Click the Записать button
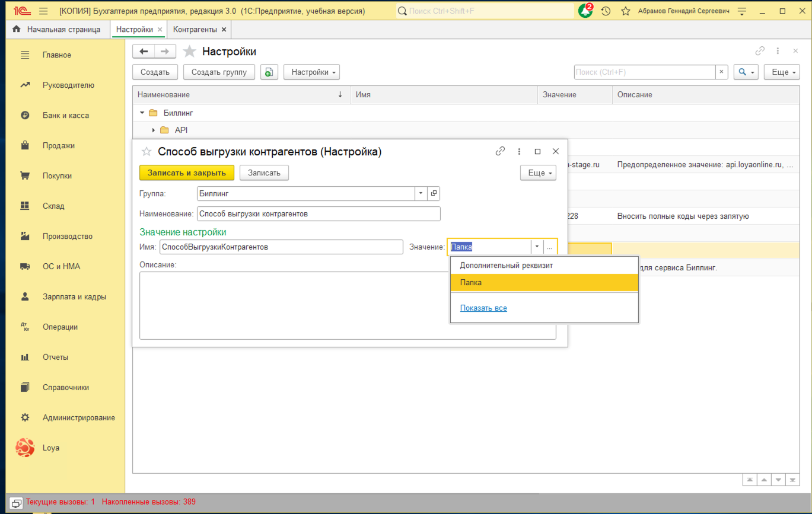Screen dimensions: 812x514 (x=264, y=173)
